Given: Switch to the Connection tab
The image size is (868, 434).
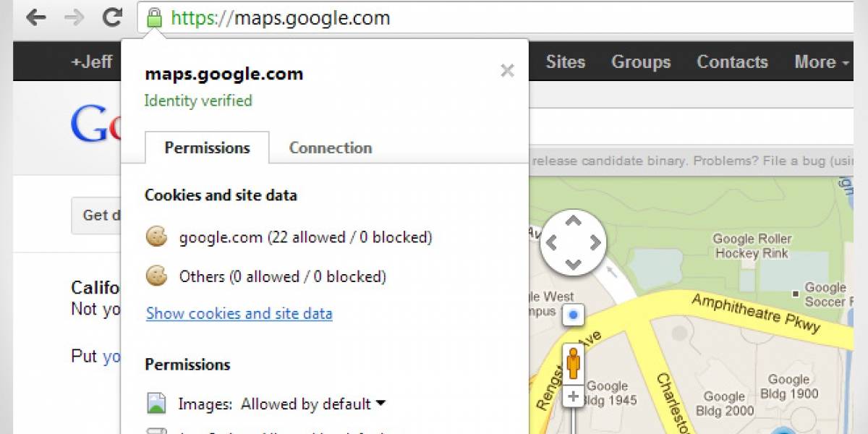Looking at the screenshot, I should [x=331, y=148].
